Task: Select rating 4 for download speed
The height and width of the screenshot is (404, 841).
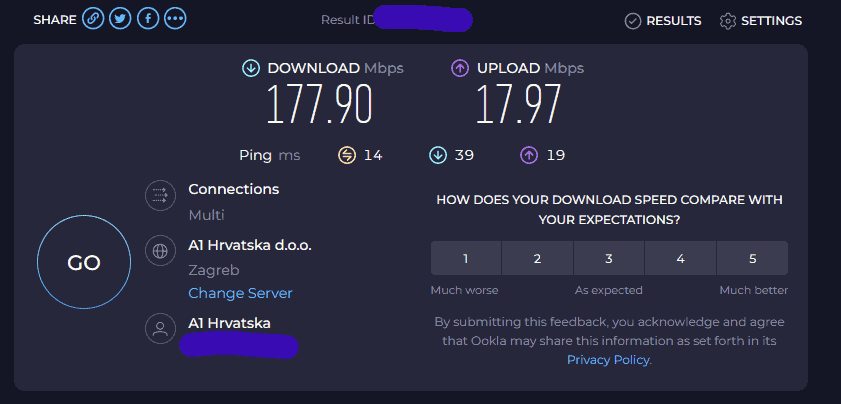Action: tap(680, 258)
